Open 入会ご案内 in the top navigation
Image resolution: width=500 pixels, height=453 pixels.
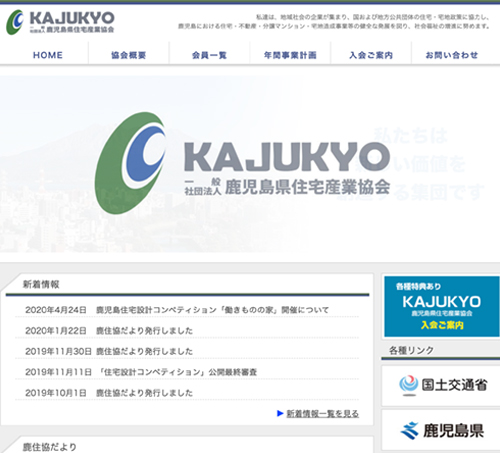pos(371,55)
